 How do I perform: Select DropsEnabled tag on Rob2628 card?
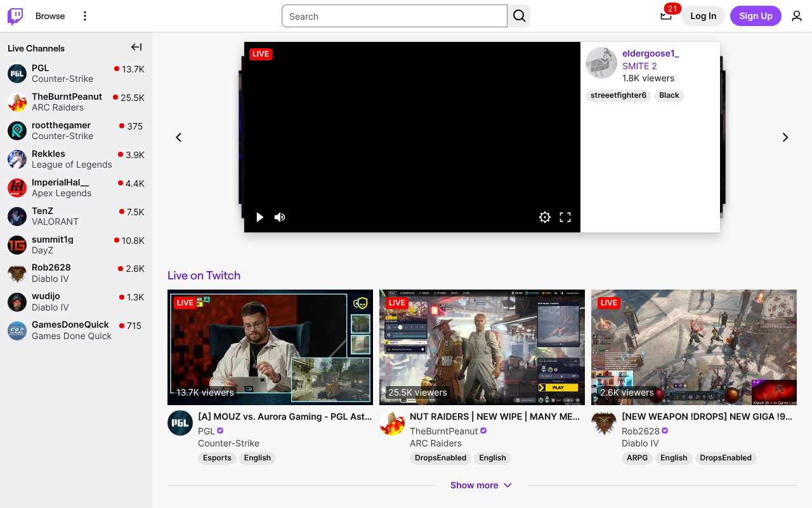(x=726, y=458)
